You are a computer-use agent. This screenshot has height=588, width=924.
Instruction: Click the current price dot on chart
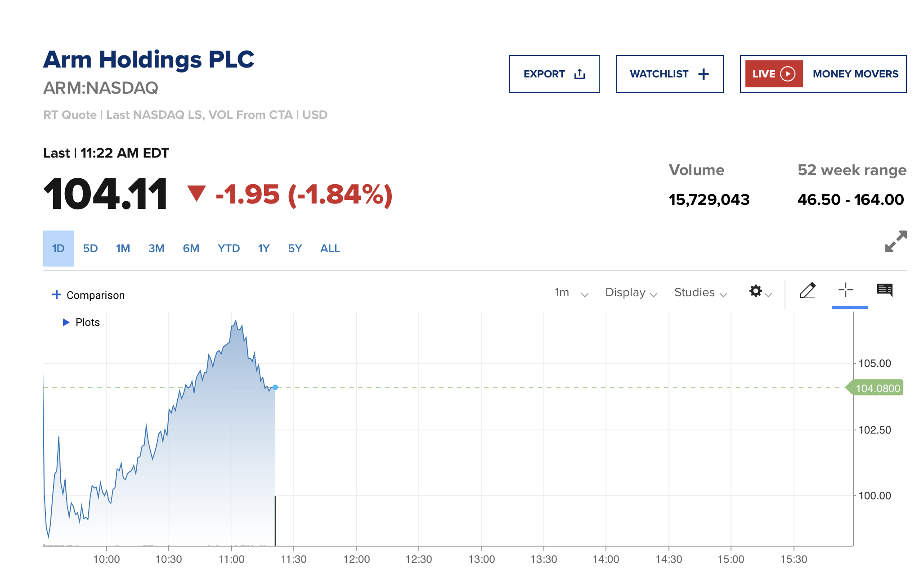click(x=275, y=387)
